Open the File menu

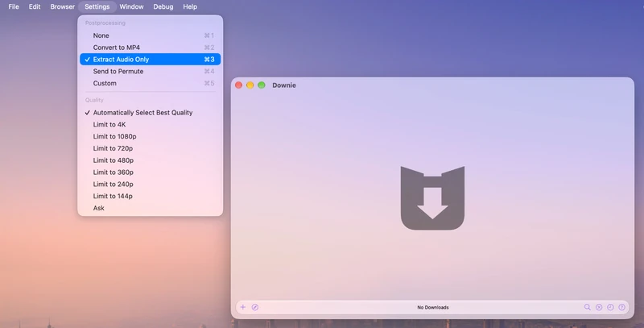pyautogui.click(x=14, y=6)
